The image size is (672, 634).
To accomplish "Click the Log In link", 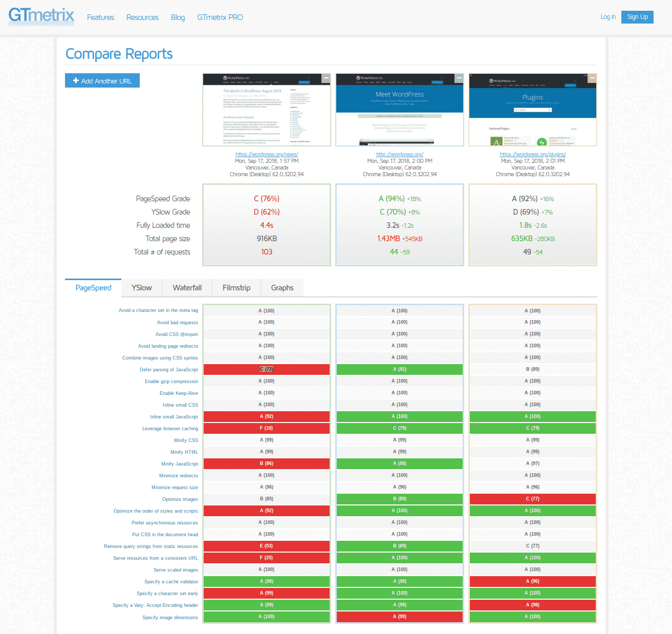I will tap(608, 17).
